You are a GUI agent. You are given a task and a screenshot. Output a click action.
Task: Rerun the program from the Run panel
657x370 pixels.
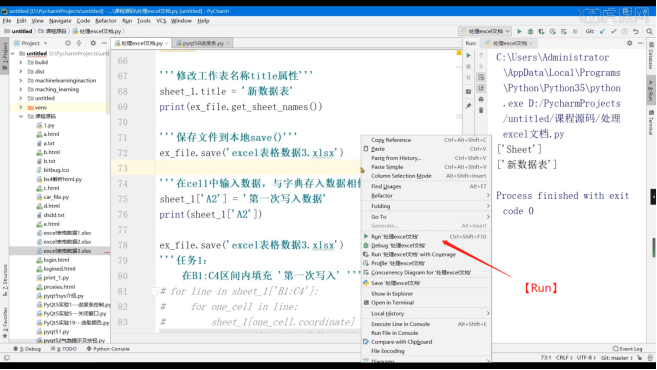[469, 55]
